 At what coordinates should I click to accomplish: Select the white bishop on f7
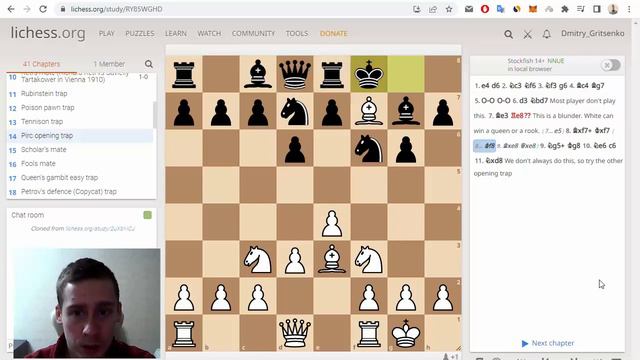coord(369,111)
